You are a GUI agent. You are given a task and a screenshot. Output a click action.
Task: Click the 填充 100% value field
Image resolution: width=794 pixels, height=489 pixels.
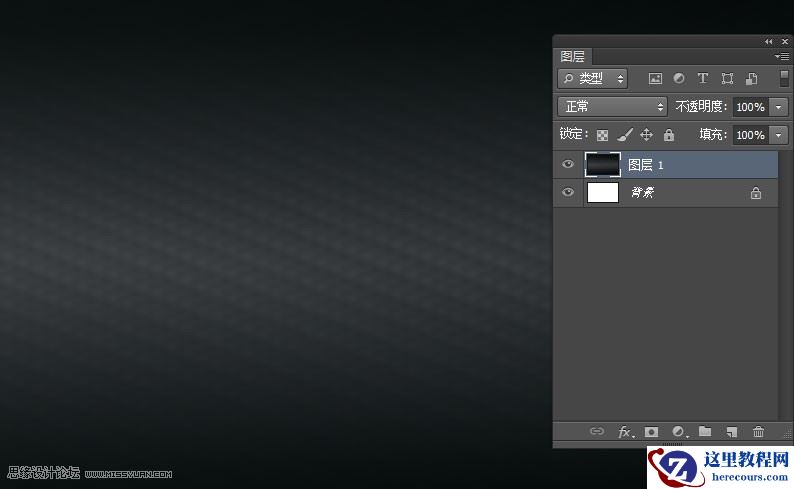point(750,135)
